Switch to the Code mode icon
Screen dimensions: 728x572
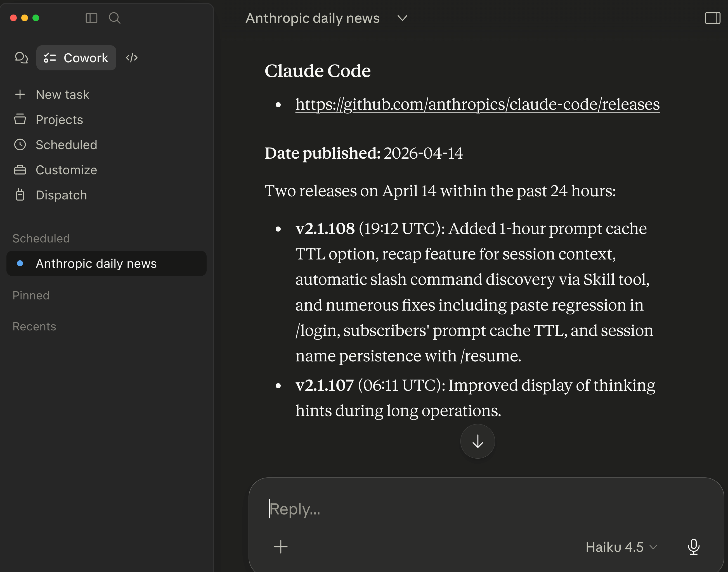point(131,58)
